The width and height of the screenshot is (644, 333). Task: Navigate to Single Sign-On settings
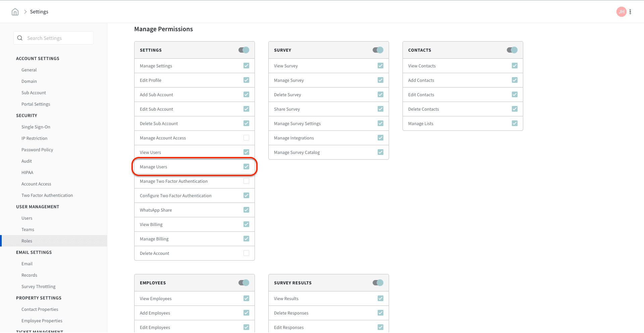36,127
